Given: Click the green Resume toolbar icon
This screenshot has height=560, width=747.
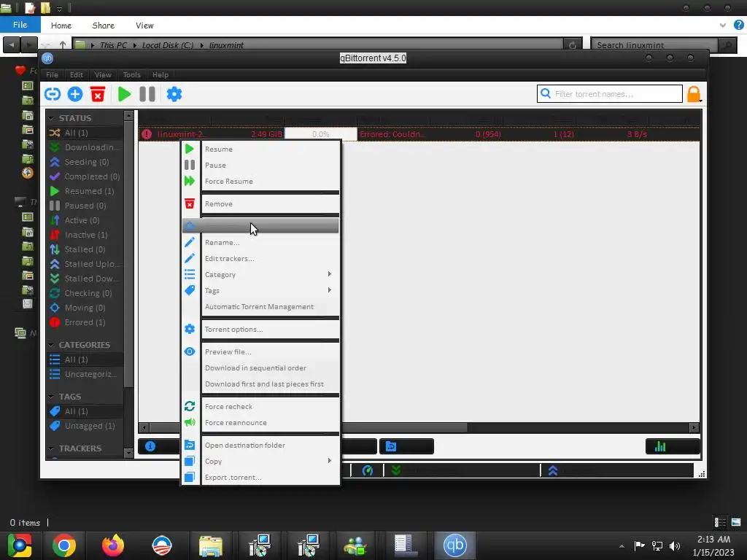Looking at the screenshot, I should click(124, 94).
